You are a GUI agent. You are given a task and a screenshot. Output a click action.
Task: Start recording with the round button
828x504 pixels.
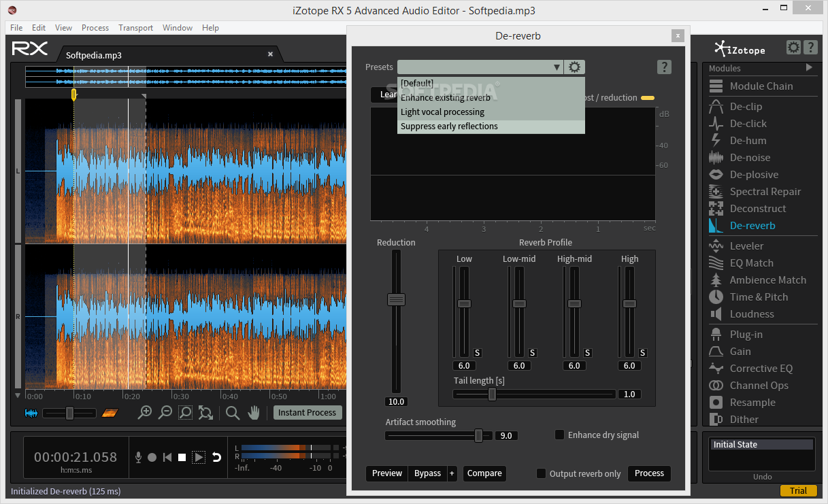(x=152, y=458)
